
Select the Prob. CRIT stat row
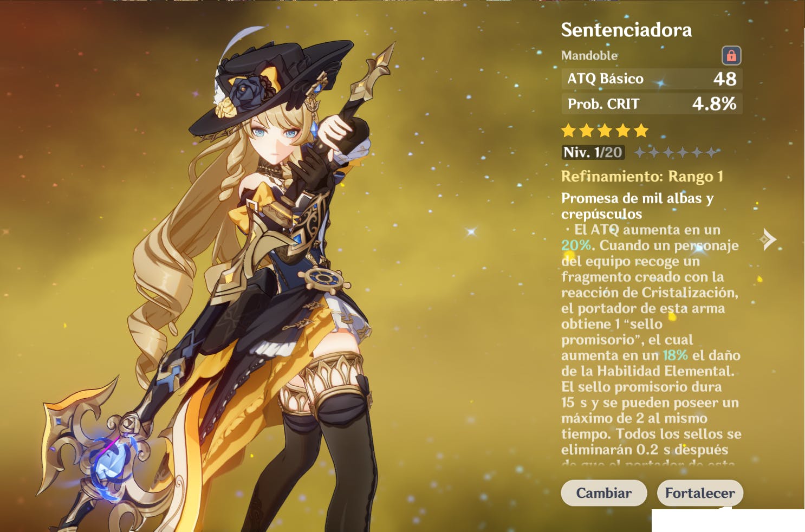tap(652, 103)
